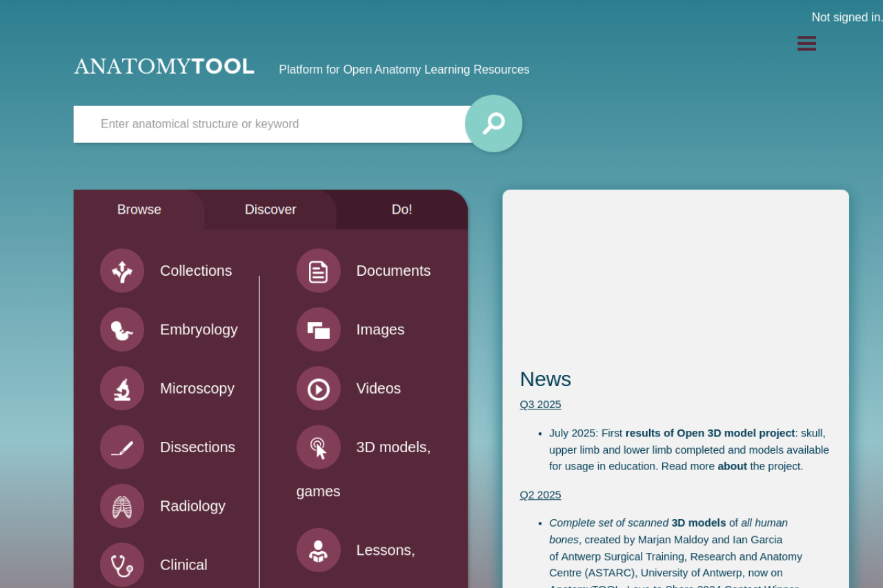Image resolution: width=883 pixels, height=588 pixels.
Task: Open the Radiology ribcage icon
Action: pyautogui.click(x=122, y=506)
